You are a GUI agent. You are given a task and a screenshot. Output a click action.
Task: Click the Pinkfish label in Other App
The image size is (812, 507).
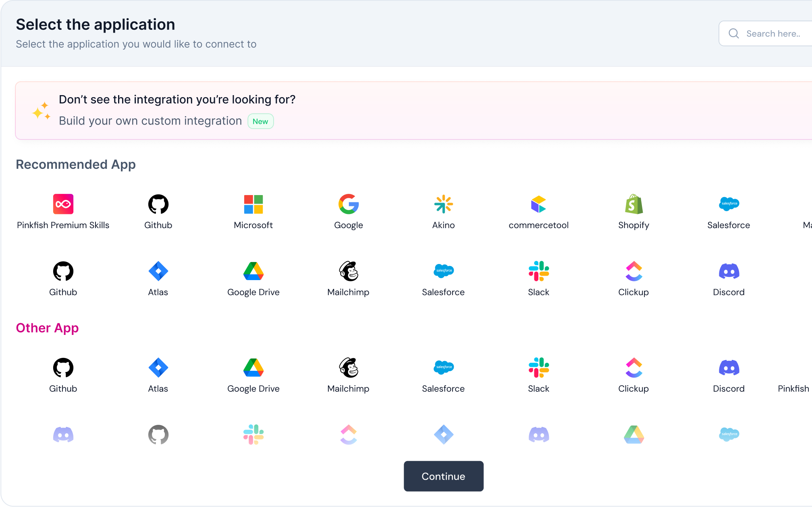coord(793,389)
